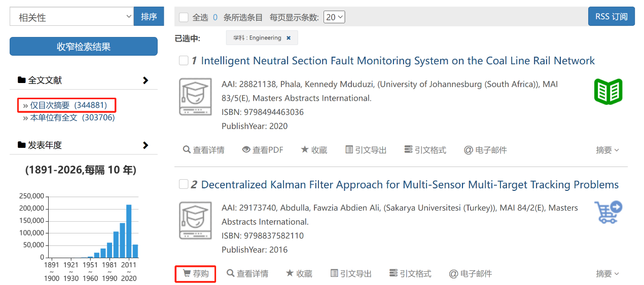This screenshot has width=644, height=285.
Task: Open the green full-text book icon
Action: [x=608, y=92]
